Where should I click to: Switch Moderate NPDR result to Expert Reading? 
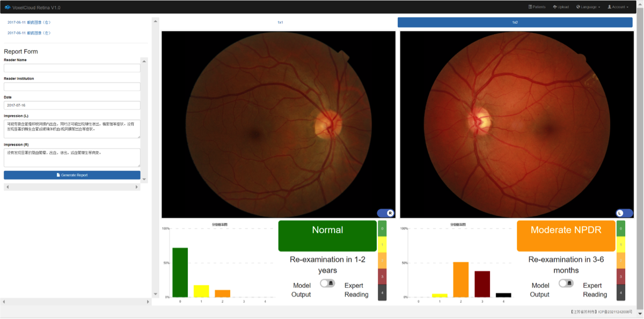pos(566,283)
